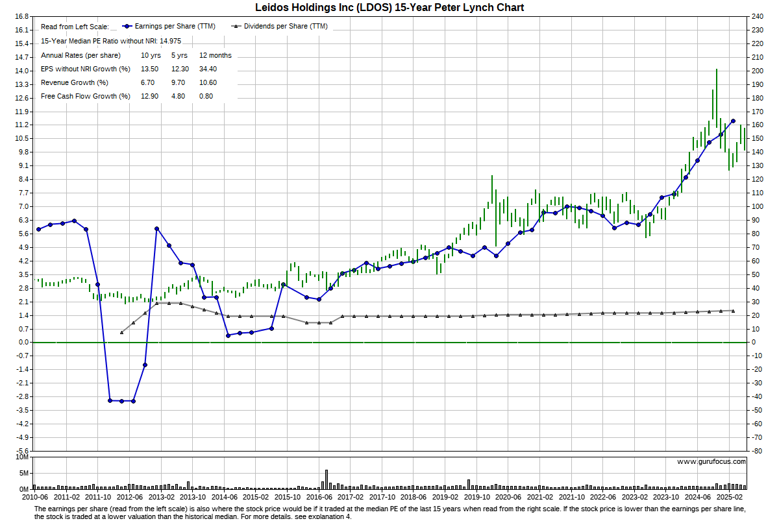Click the 'Annual Rates (per share)' header

click(x=80, y=55)
